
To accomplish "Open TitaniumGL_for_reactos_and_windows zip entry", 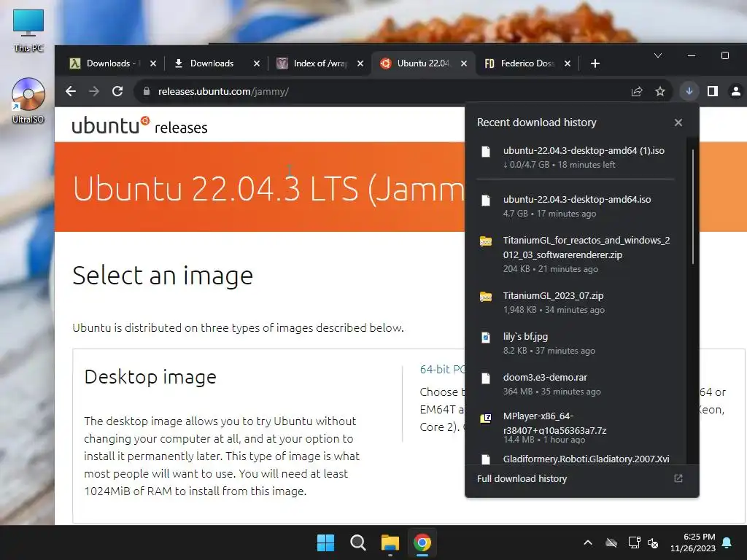I will (576, 254).
